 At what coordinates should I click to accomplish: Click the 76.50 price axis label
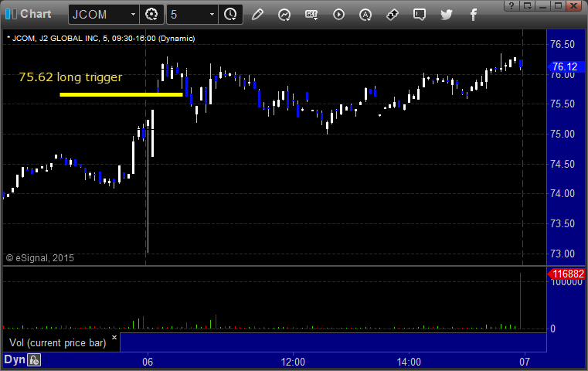click(x=563, y=44)
